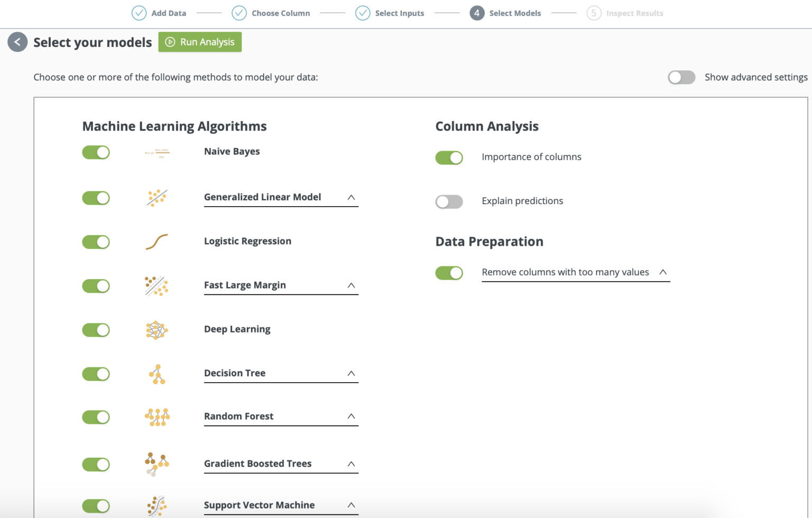The height and width of the screenshot is (518, 812).
Task: Disable the Importance of columns toggle
Action: [x=449, y=158]
